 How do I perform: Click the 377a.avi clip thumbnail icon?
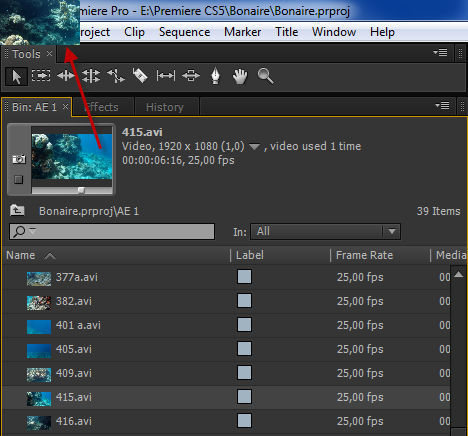(x=39, y=279)
